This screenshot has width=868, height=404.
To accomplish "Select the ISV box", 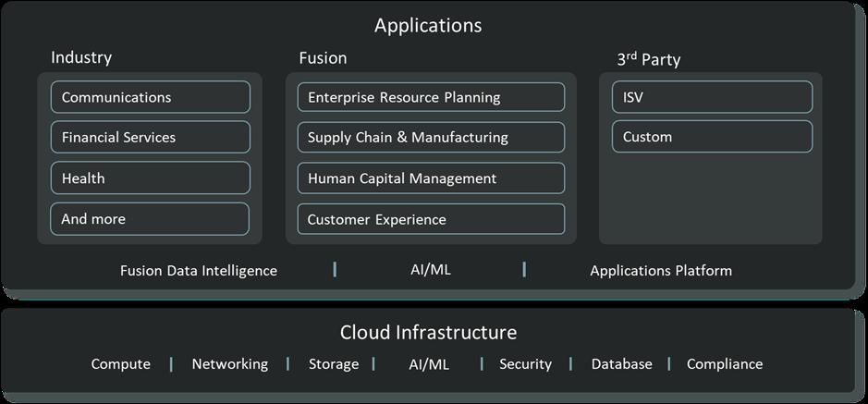I will [712, 97].
